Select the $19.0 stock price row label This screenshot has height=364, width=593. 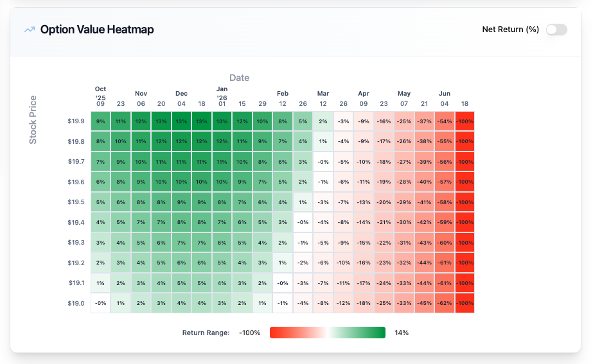(x=76, y=303)
